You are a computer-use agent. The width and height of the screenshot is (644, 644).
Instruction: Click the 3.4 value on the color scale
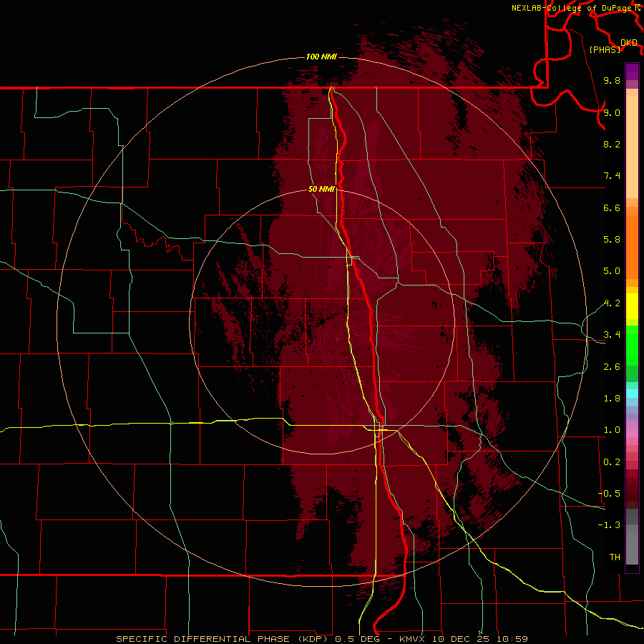(x=612, y=335)
